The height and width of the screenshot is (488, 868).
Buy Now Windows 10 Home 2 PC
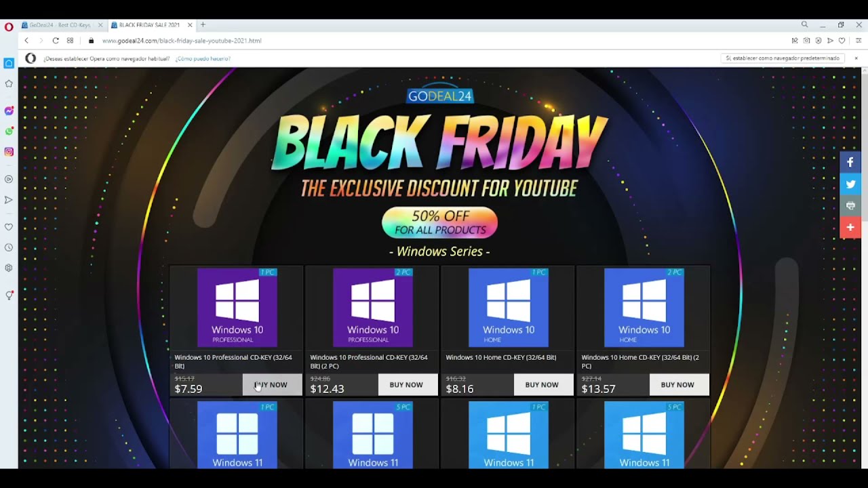pyautogui.click(x=679, y=384)
